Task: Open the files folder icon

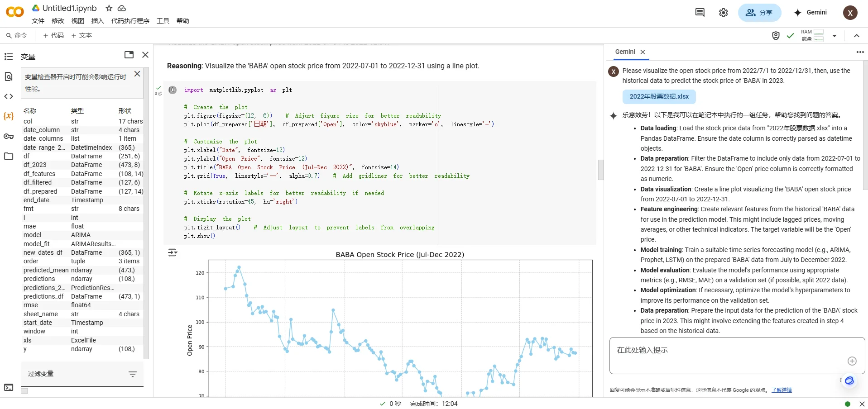Action: (9, 156)
